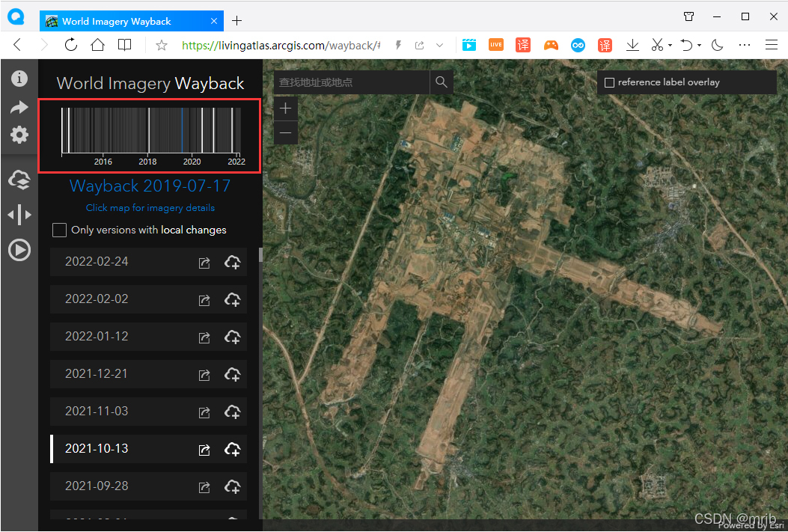Open the settings gear in sidebar
Viewport: 788px width, 532px height.
coord(19,135)
